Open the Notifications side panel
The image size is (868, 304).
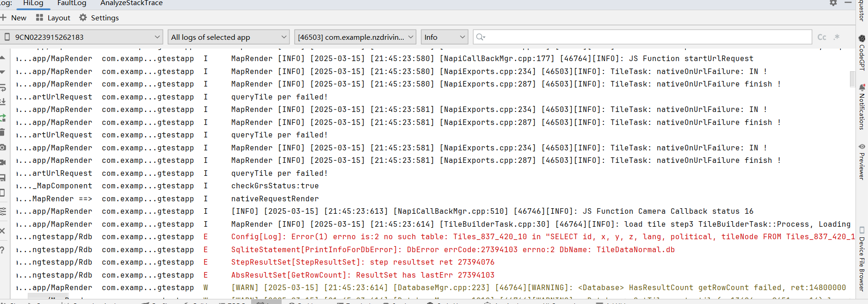[862, 107]
